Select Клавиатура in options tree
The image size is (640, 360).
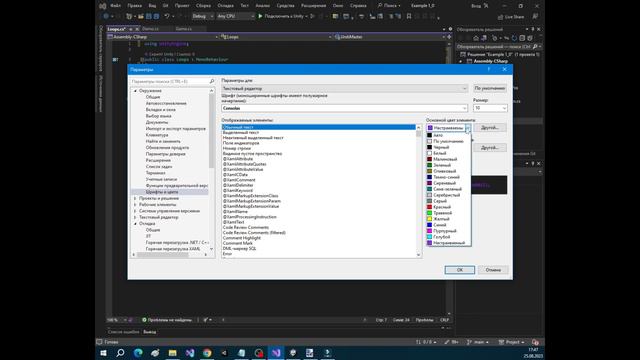(157, 135)
